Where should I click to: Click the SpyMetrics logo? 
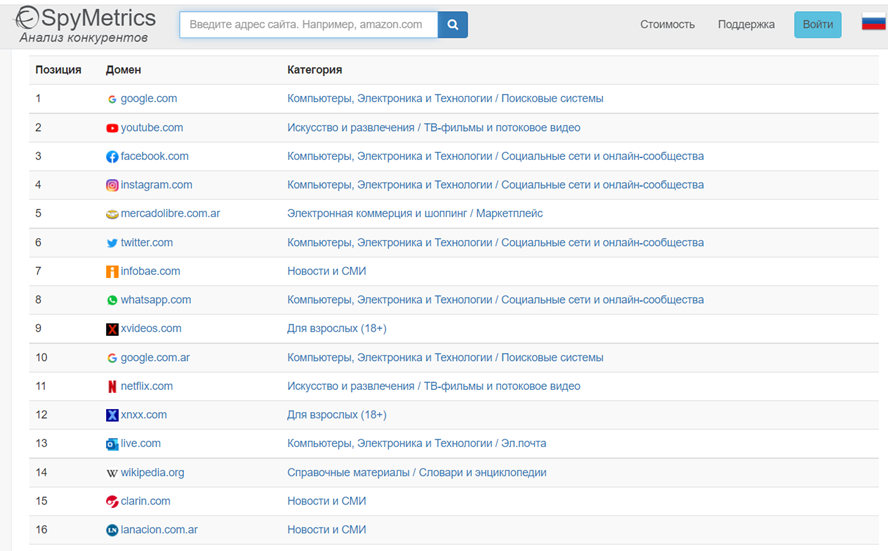point(85,24)
